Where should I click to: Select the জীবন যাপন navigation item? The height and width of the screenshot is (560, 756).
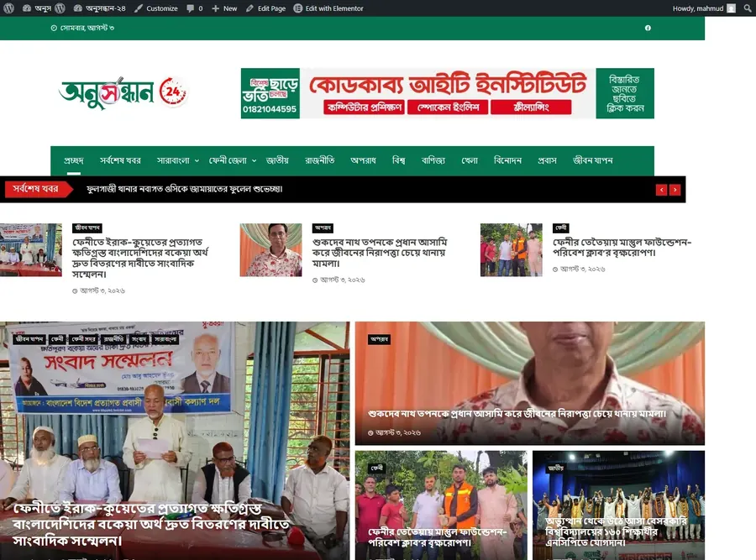point(592,160)
